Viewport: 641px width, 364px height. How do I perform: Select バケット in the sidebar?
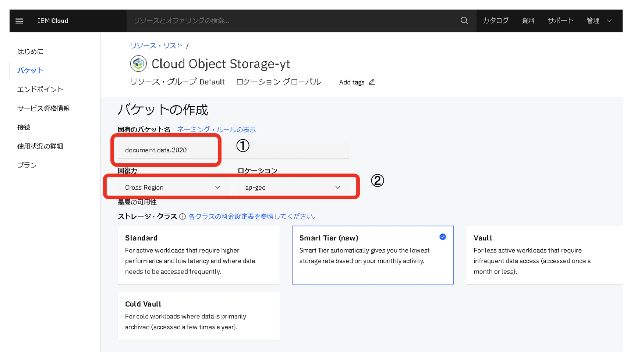click(30, 70)
